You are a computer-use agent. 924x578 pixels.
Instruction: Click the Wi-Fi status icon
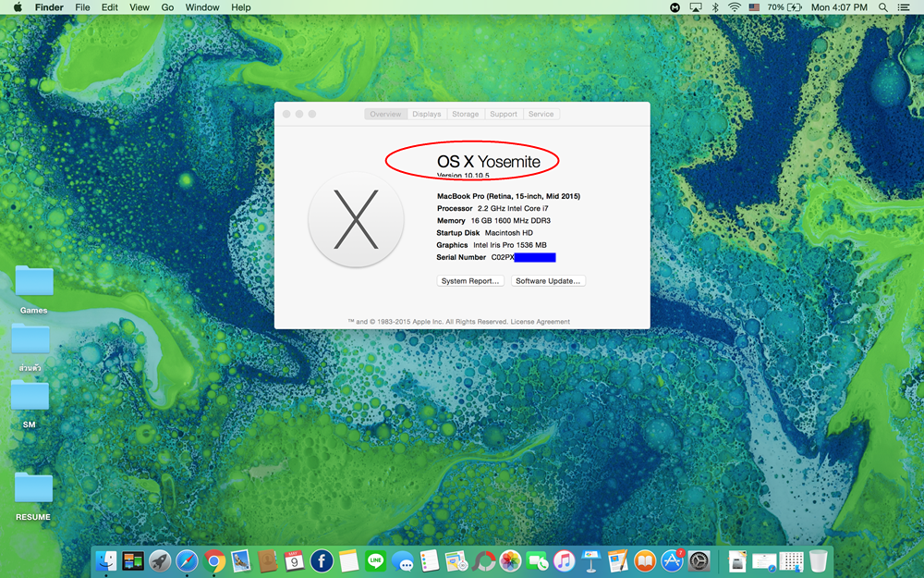735,7
